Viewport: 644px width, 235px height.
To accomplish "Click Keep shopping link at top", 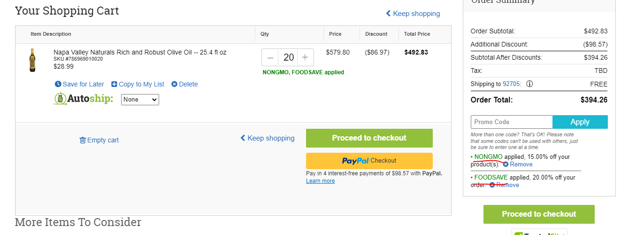I will pyautogui.click(x=413, y=14).
